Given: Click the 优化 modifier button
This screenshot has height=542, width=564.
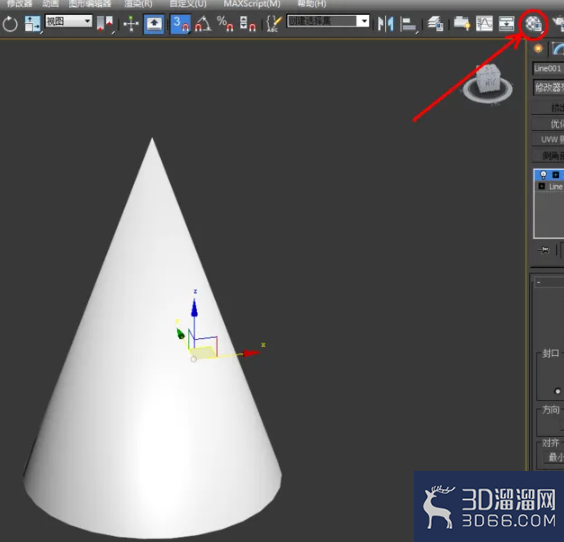Looking at the screenshot, I should 548,124.
